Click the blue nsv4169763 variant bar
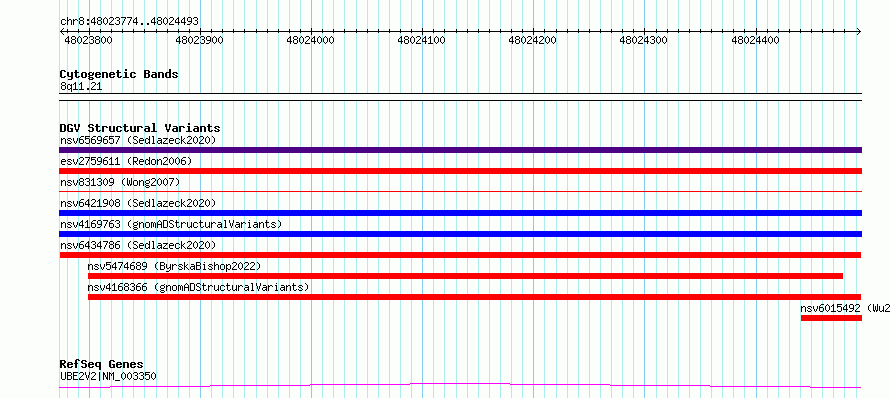This screenshot has width=890, height=398. click(460, 234)
